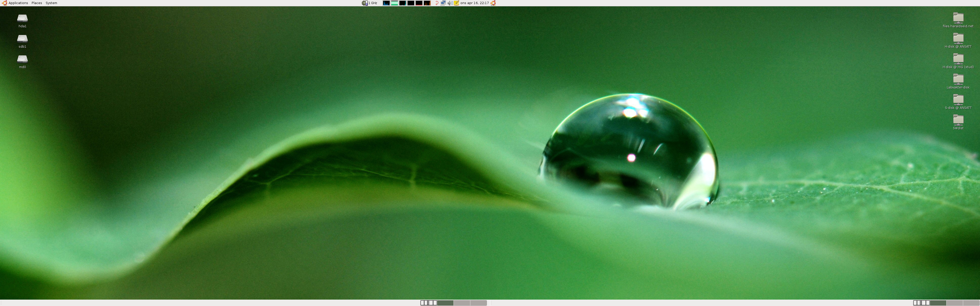
Task: Click the clock showing ons apr 16, 22:17
Action: [x=474, y=3]
